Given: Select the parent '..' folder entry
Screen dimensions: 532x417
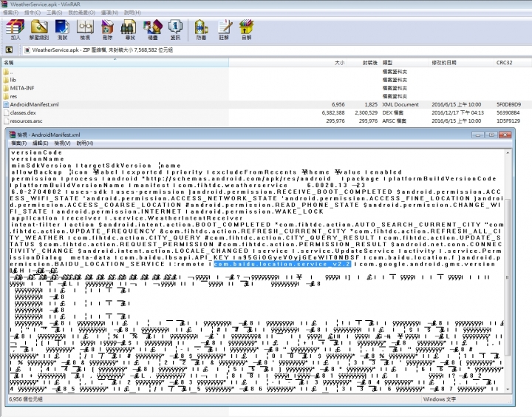Looking at the screenshot, I should pyautogui.click(x=6, y=72).
